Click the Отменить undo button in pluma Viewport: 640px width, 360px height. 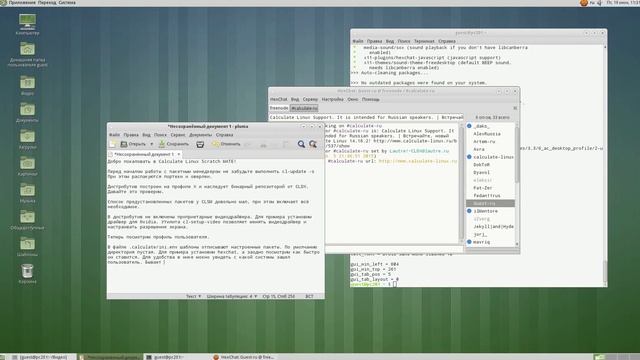[226, 144]
